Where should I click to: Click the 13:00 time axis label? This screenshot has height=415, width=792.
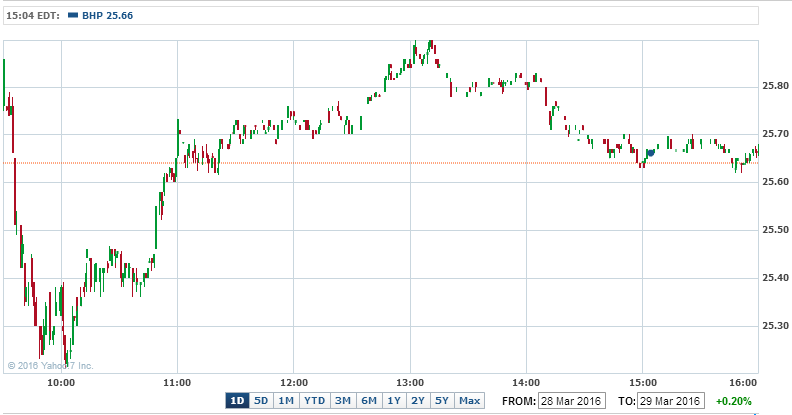point(410,383)
